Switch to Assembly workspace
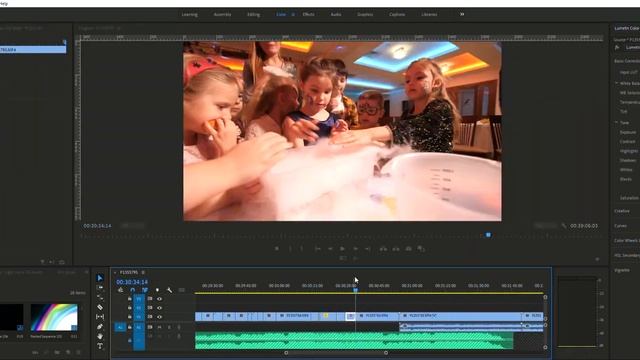The image size is (640, 360). [x=222, y=14]
